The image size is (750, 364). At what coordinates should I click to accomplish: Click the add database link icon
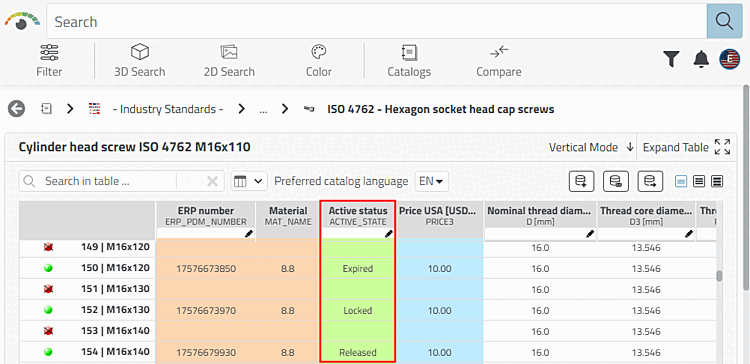(x=581, y=181)
